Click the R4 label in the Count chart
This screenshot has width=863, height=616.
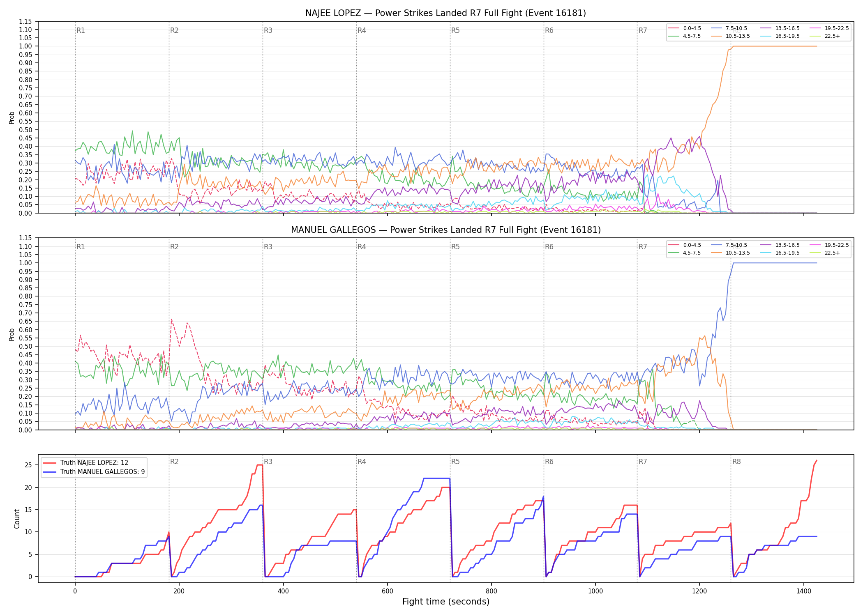362,462
